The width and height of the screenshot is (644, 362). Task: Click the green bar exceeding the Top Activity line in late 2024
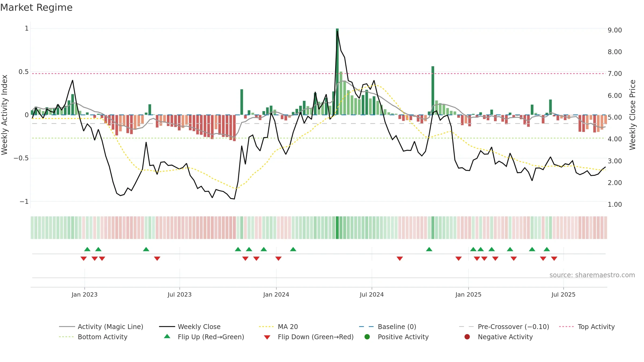coord(433,91)
